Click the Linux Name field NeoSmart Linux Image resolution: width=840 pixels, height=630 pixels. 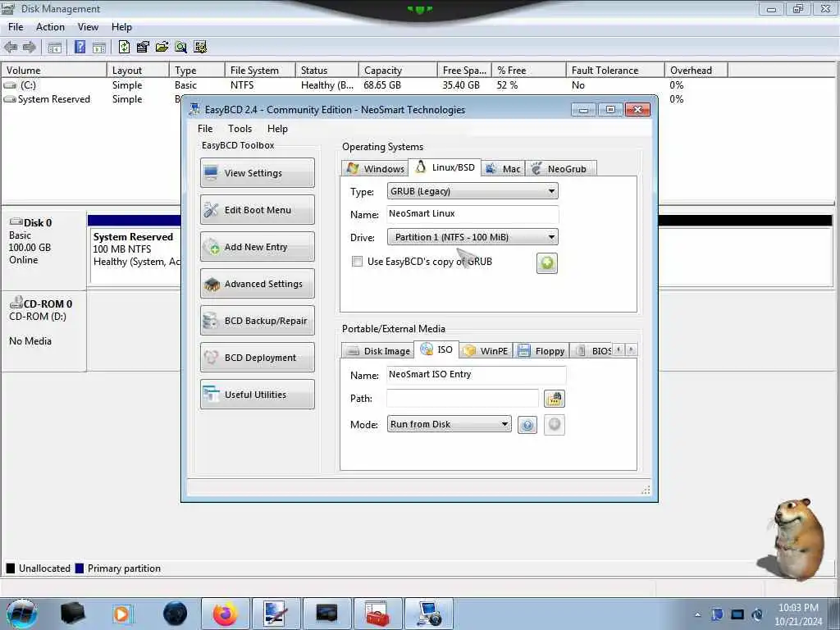pos(472,214)
